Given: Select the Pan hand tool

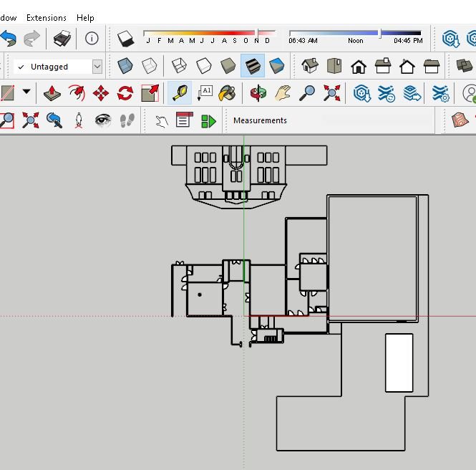Looking at the screenshot, I should click(x=283, y=93).
